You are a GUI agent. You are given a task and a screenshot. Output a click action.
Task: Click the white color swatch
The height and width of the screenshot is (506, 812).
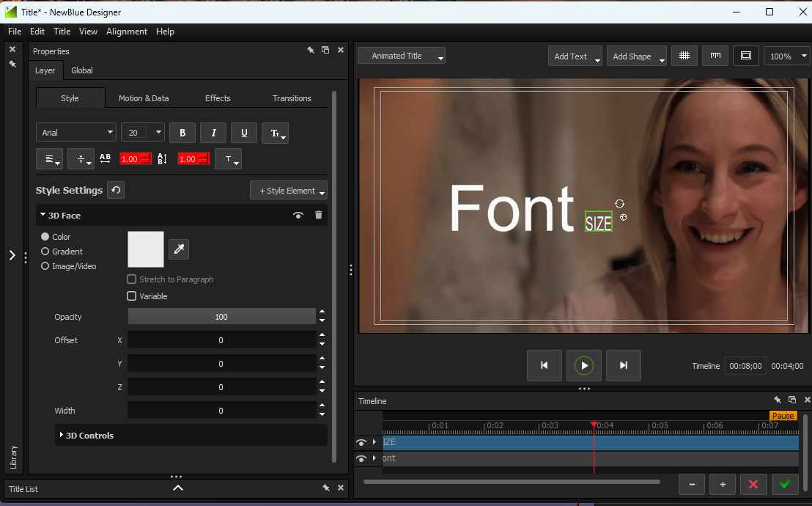click(146, 249)
